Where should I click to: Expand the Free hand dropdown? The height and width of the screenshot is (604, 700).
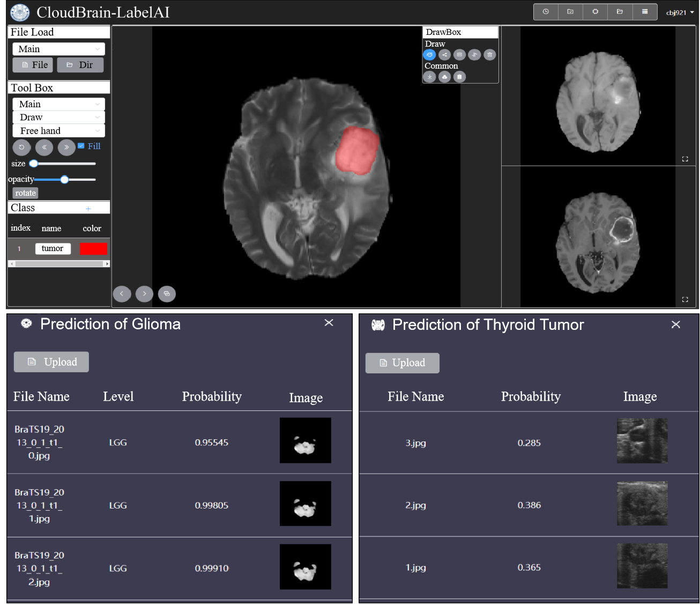(x=58, y=131)
